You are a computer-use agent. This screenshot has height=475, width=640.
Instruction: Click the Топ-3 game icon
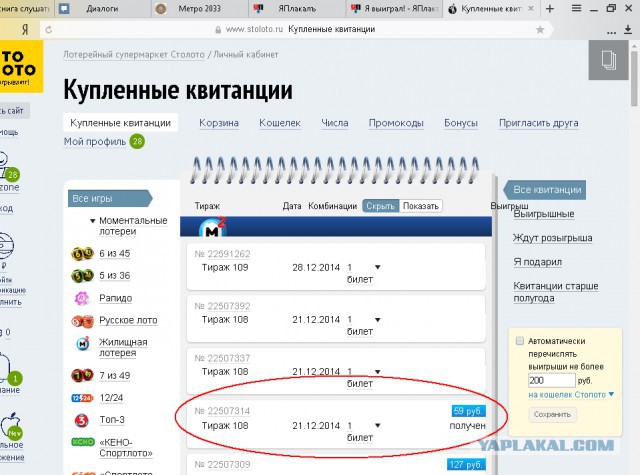tap(82, 420)
